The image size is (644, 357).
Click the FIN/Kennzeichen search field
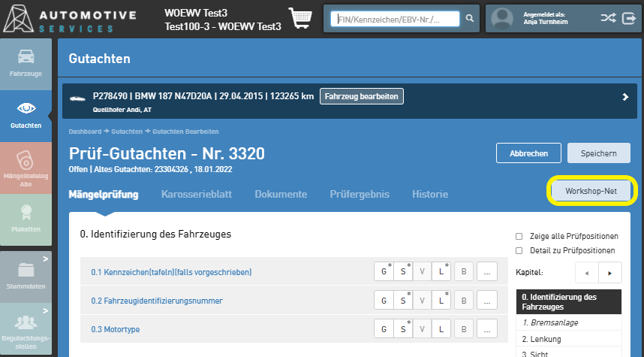tap(396, 19)
